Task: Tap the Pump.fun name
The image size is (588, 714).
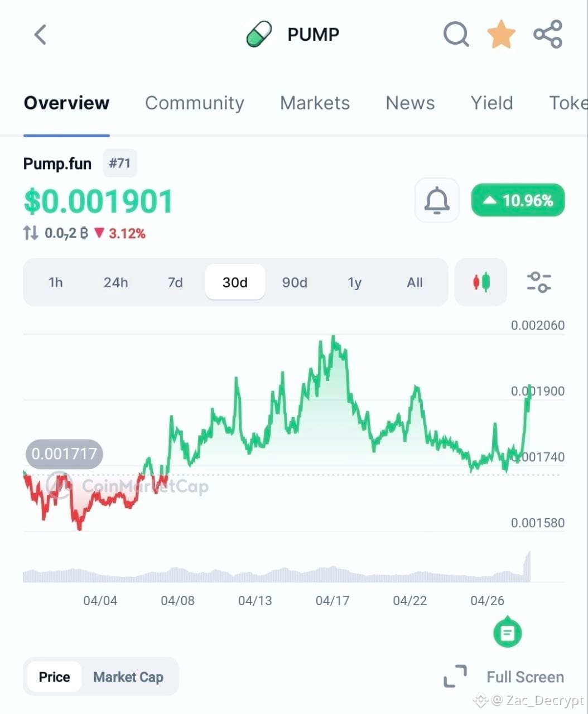Action: click(x=57, y=163)
